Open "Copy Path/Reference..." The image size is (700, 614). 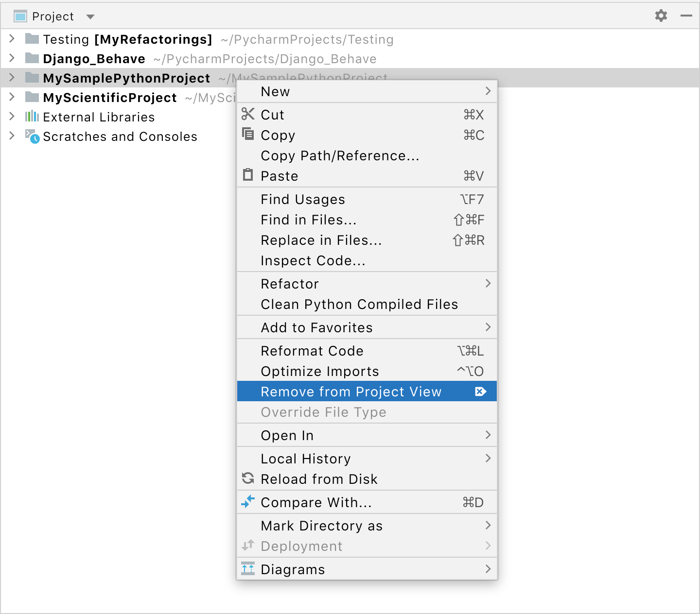(340, 155)
